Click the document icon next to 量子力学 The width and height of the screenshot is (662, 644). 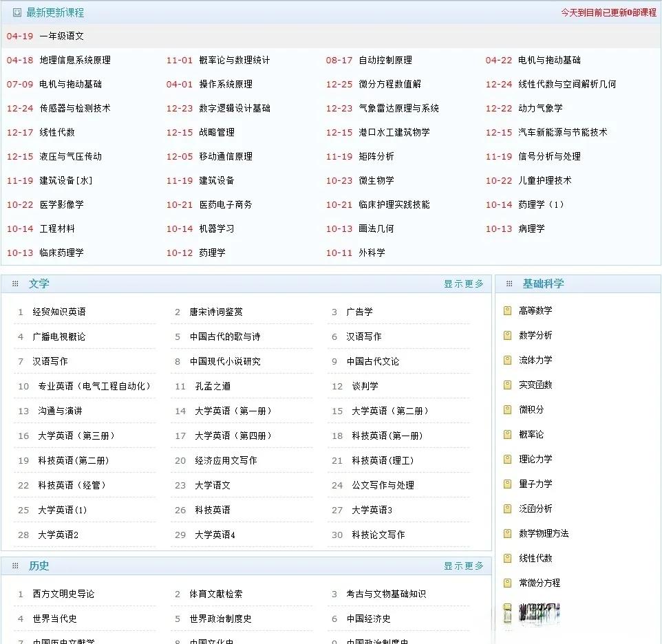[509, 484]
